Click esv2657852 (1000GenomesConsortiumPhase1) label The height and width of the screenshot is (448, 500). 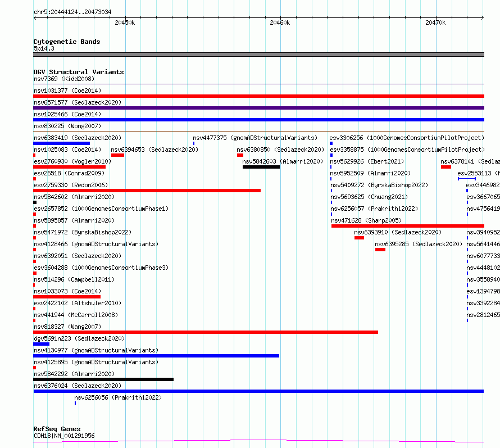(x=101, y=209)
